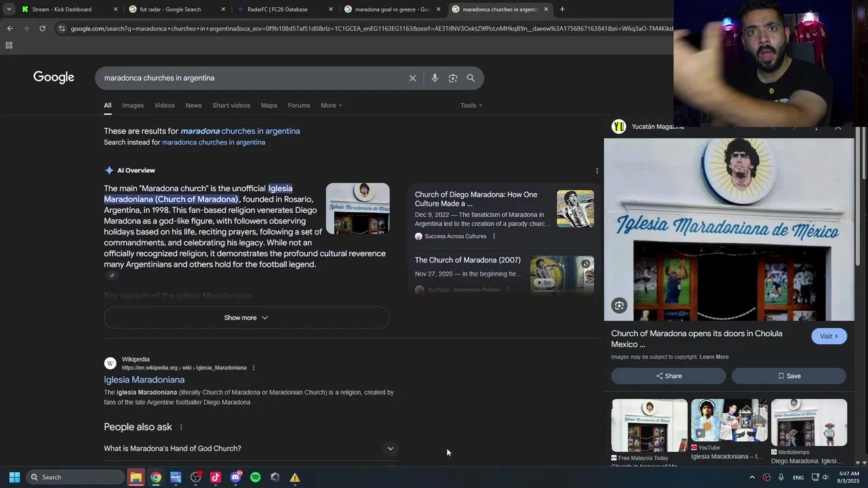The height and width of the screenshot is (488, 868).
Task: Open AI Overview three-dot options
Action: tap(597, 171)
